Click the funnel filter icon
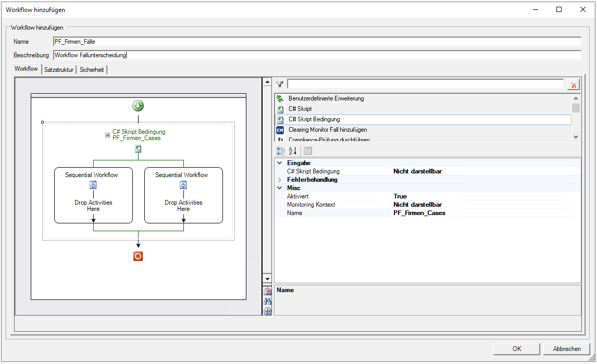Image resolution: width=597 pixels, height=364 pixels. (280, 84)
